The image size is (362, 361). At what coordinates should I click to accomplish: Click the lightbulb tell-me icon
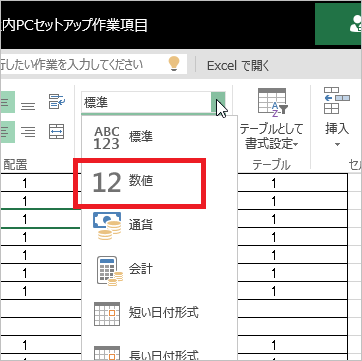pyautogui.click(x=174, y=63)
